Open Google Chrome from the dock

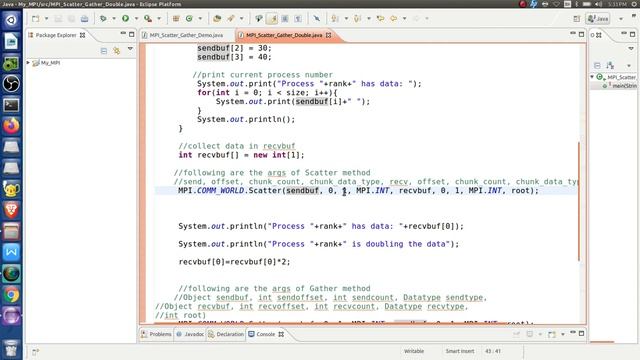tap(11, 295)
